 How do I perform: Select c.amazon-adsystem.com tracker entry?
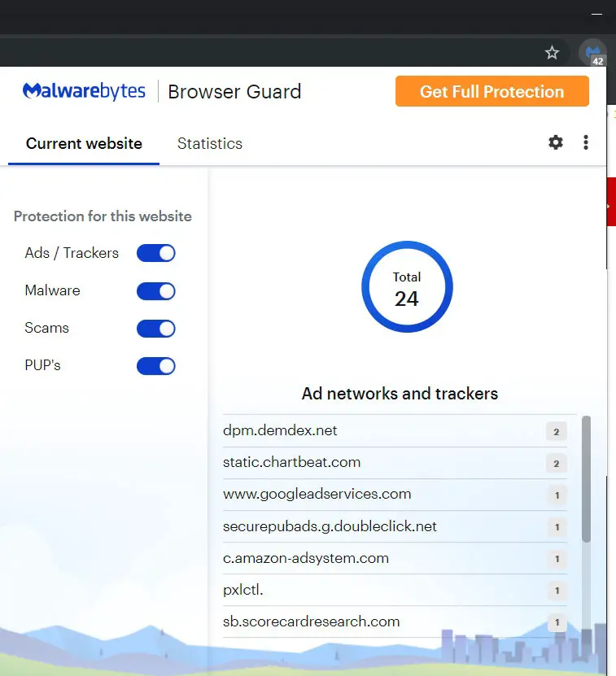[x=395, y=558]
